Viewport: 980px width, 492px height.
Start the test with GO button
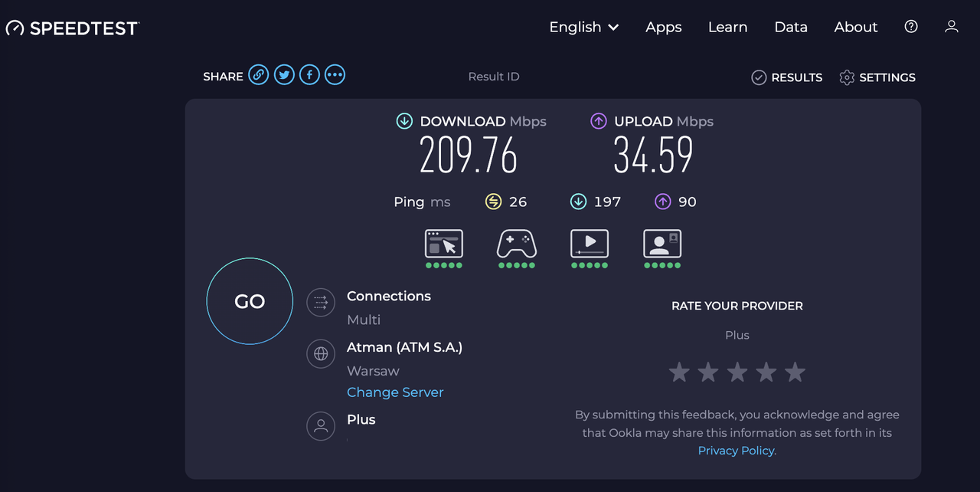(250, 301)
